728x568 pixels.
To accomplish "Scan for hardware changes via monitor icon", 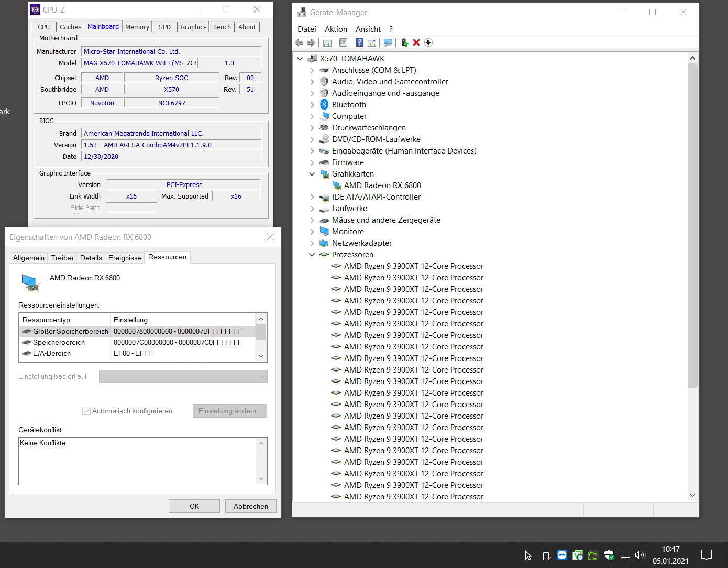I will click(388, 42).
